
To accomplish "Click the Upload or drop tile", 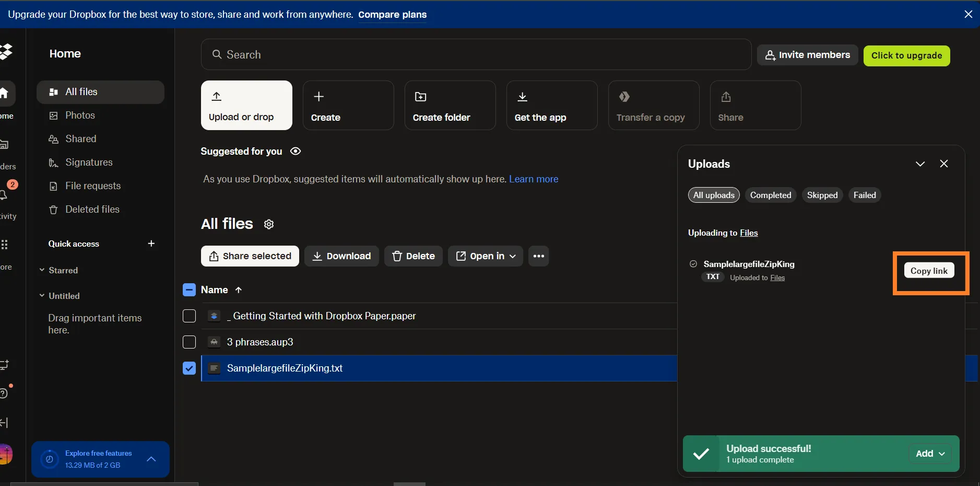I will pyautogui.click(x=246, y=105).
